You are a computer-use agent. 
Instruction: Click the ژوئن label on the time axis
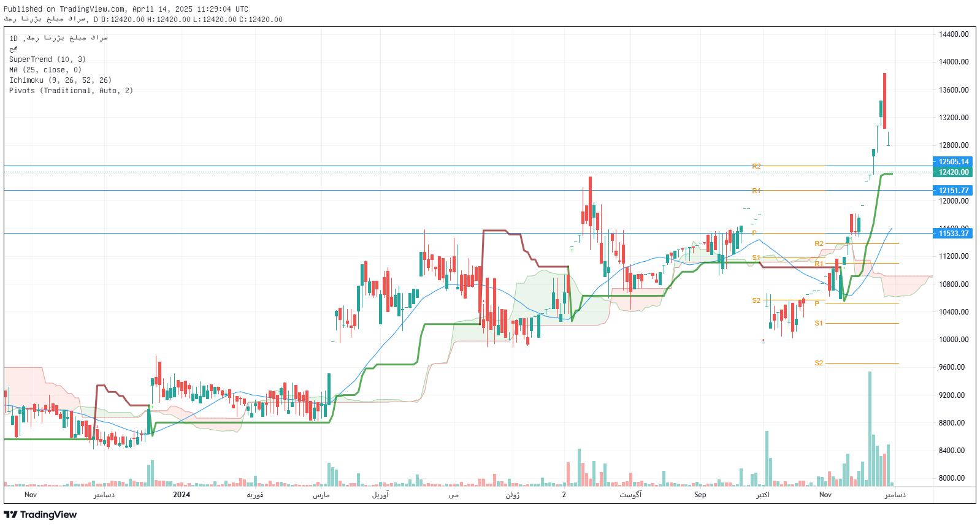pos(513,495)
